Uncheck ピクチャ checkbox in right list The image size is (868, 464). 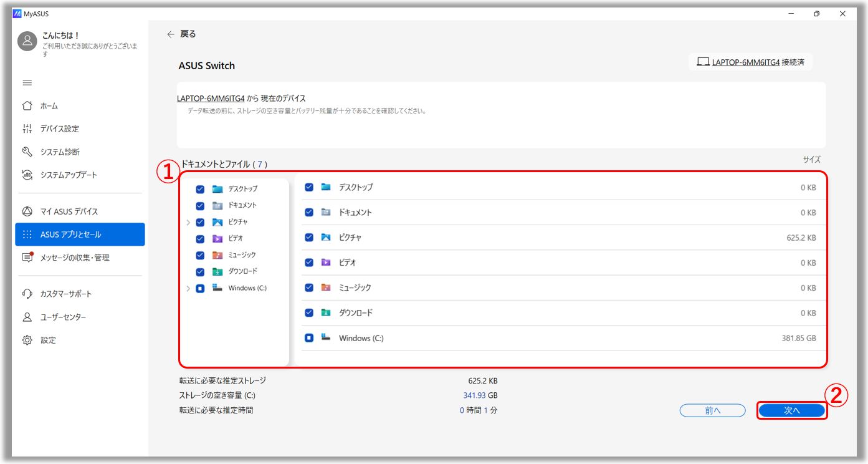309,238
